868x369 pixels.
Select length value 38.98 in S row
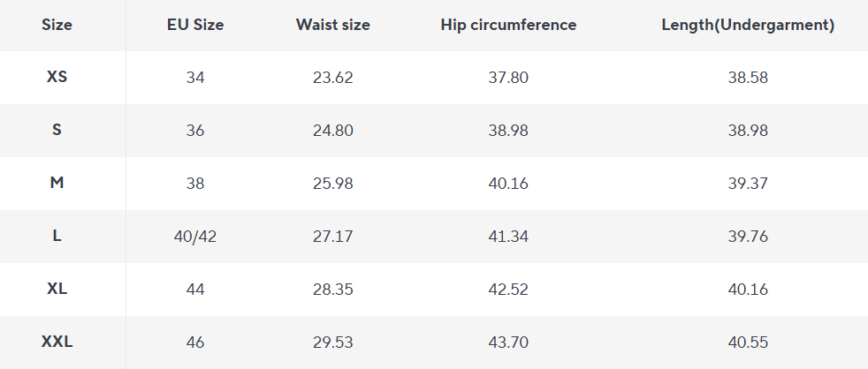point(748,130)
